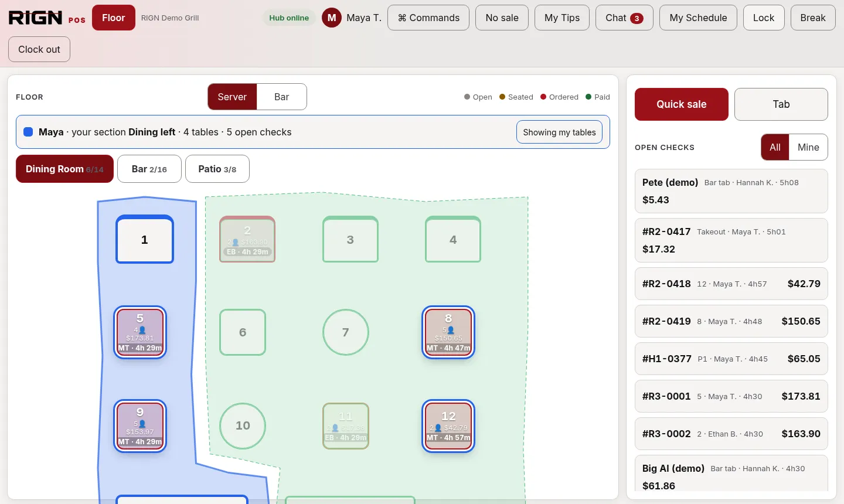This screenshot has height=504, width=844.
Task: Start a Break
Action: point(813,18)
